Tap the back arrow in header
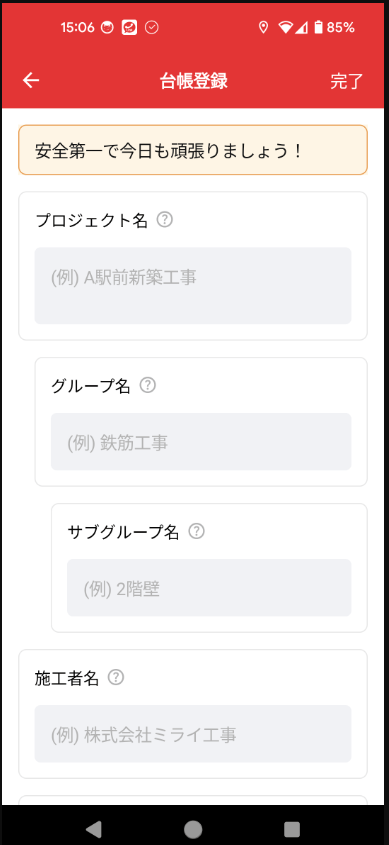 coord(31,81)
